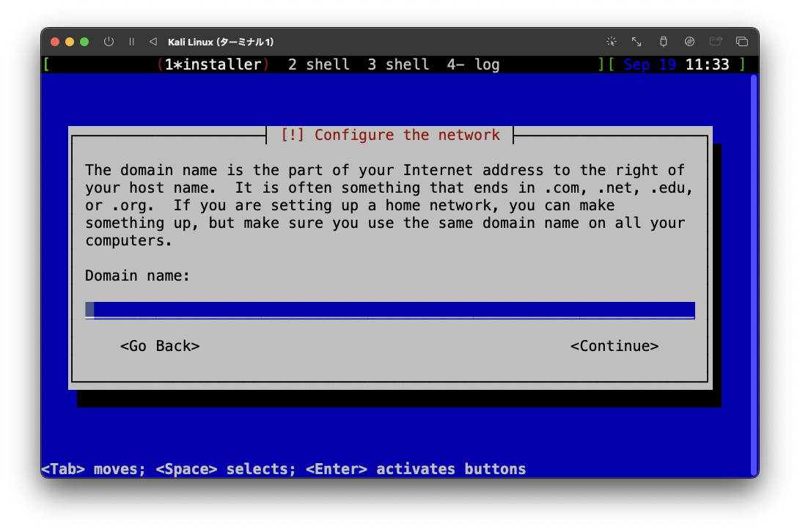Click the highlighted blue entry bar

pyautogui.click(x=391, y=309)
